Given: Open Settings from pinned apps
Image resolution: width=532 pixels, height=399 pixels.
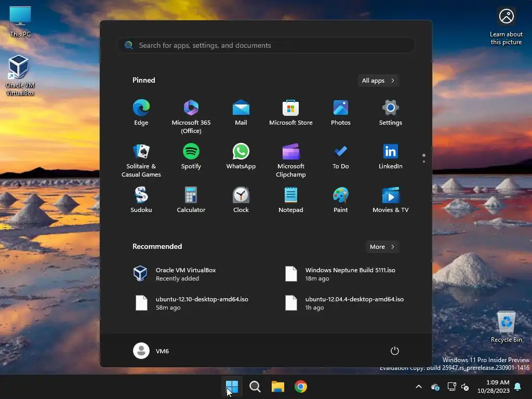Looking at the screenshot, I should [x=391, y=113].
